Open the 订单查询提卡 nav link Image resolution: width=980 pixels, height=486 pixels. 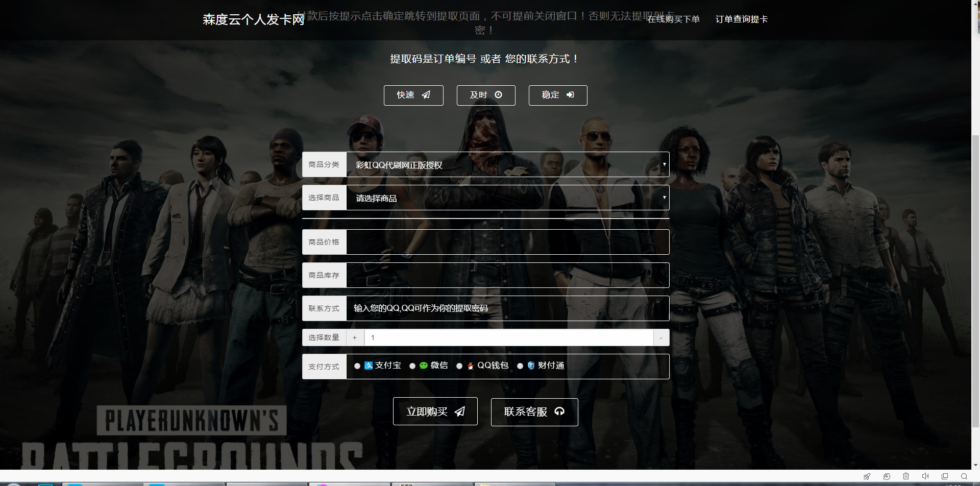(741, 19)
